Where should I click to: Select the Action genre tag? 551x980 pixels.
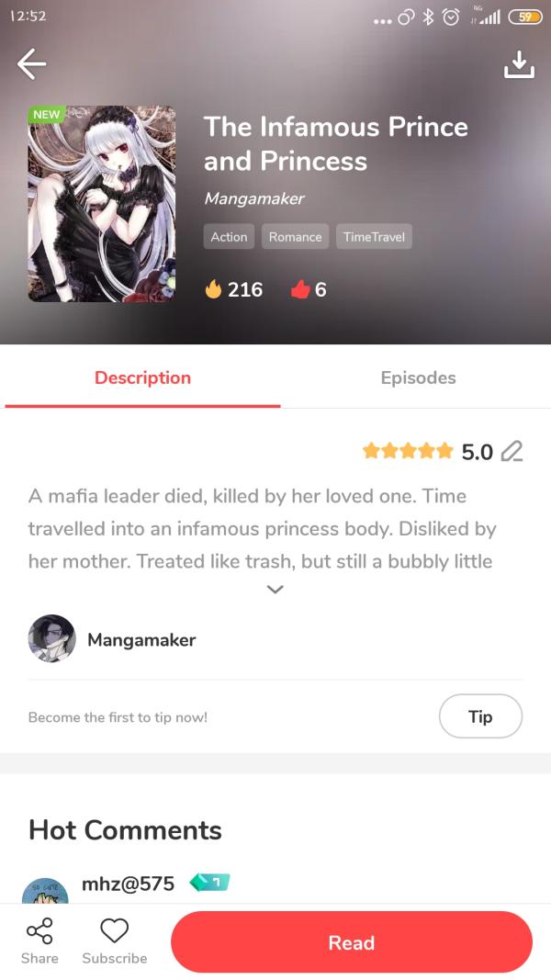tap(229, 237)
